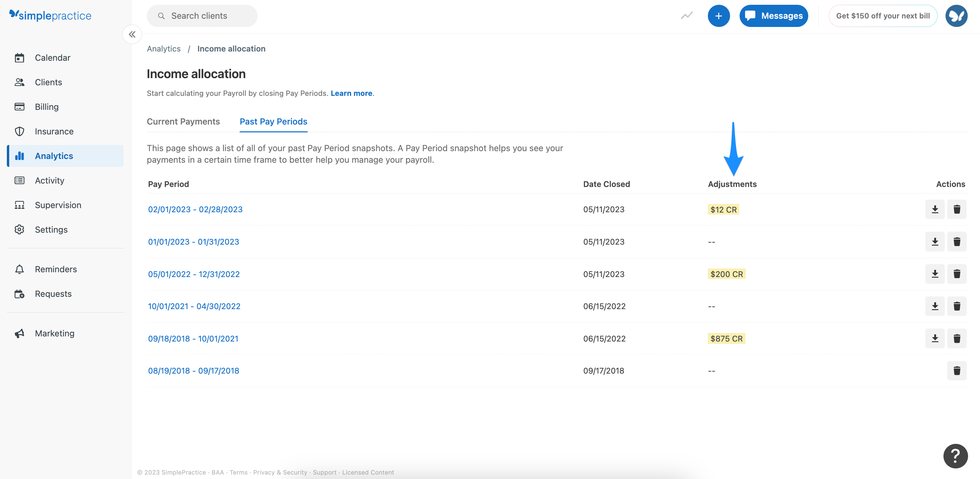The image size is (980, 479).
Task: Open the Marketing section
Action: point(54,333)
